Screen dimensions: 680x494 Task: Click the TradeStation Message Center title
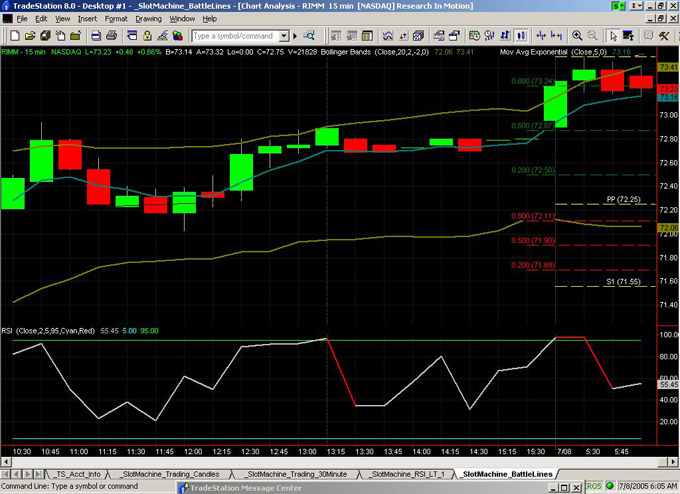[x=245, y=488]
